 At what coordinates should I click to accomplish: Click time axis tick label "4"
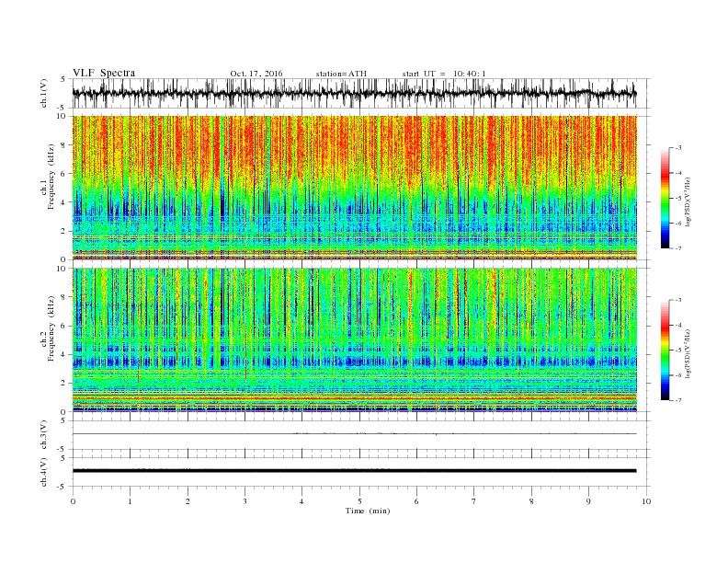[301, 501]
